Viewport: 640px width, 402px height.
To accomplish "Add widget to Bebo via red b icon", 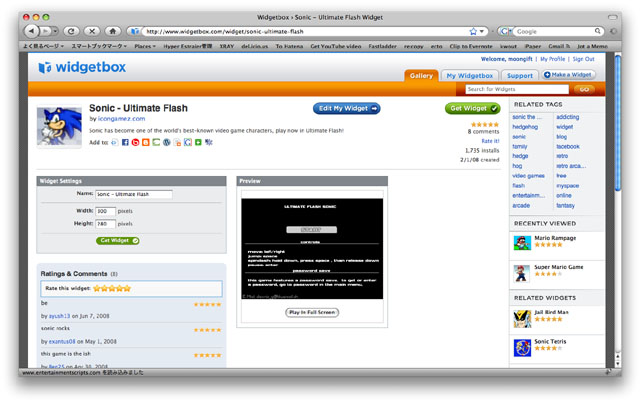I will (135, 142).
